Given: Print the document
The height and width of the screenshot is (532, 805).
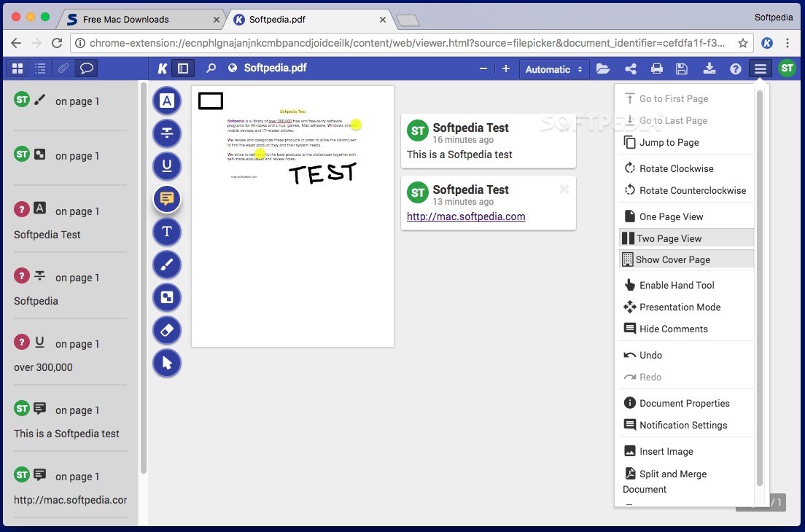Looking at the screenshot, I should coord(657,69).
